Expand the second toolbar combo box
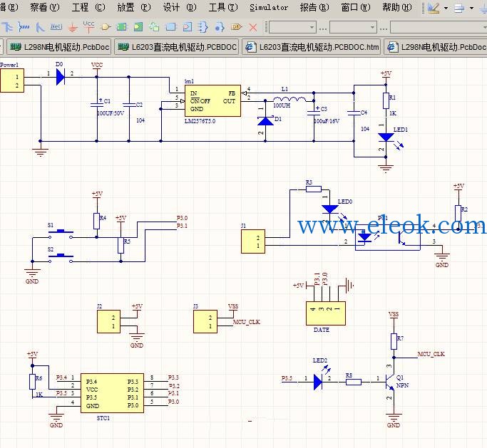Image resolution: width=487 pixels, height=448 pixels. [372, 27]
